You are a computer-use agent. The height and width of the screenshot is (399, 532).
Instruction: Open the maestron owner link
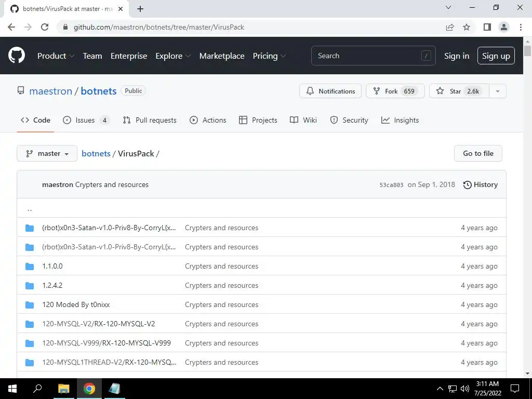pos(50,91)
